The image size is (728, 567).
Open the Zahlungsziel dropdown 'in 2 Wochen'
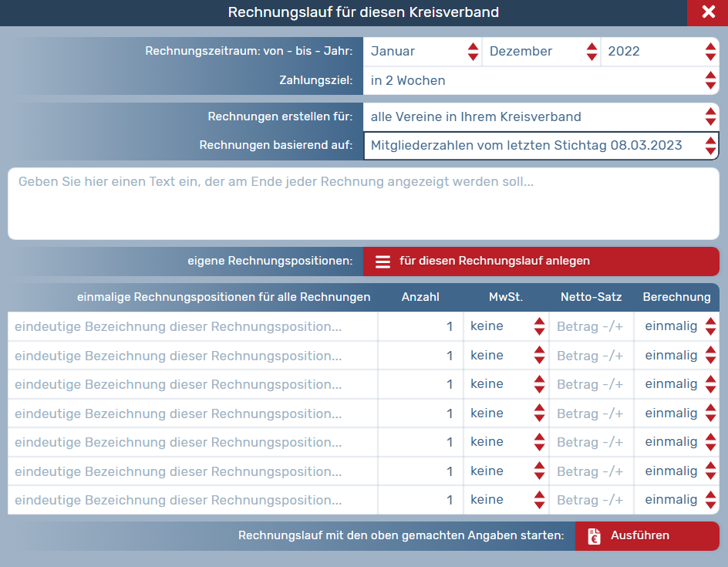pos(540,80)
